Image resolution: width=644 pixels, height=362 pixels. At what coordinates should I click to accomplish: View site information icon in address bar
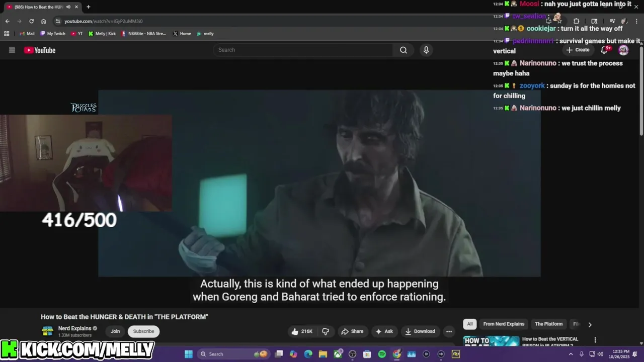(x=58, y=21)
